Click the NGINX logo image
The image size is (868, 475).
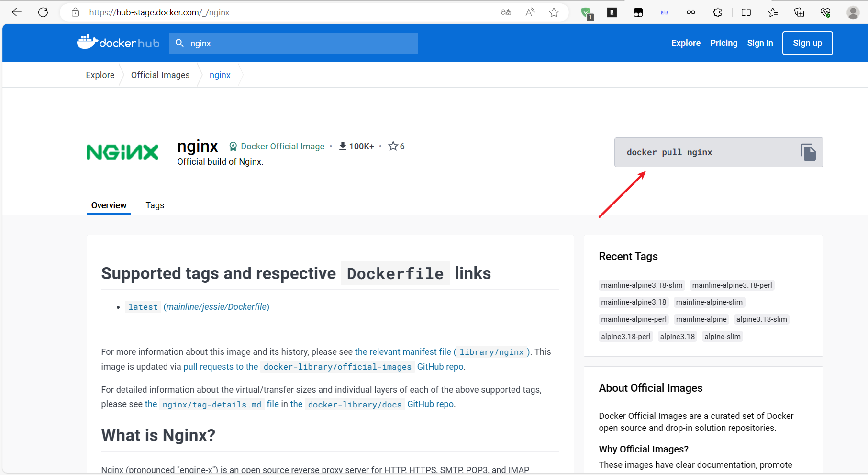(x=122, y=152)
